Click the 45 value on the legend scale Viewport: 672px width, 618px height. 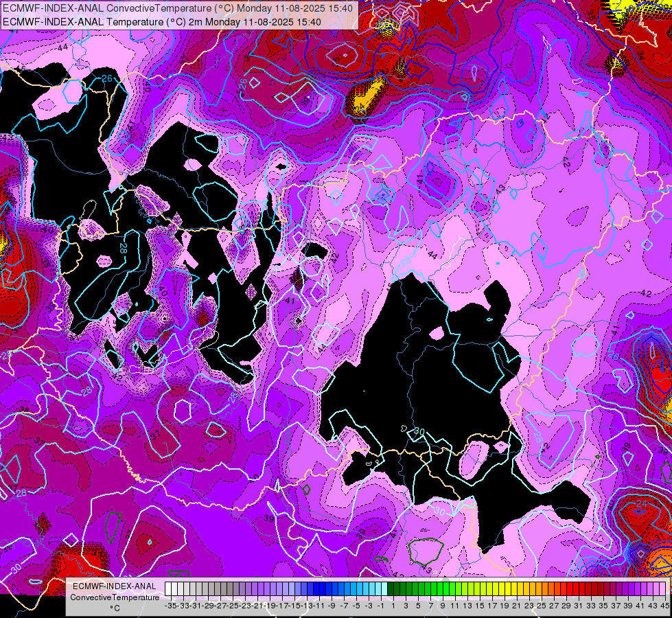(664, 606)
